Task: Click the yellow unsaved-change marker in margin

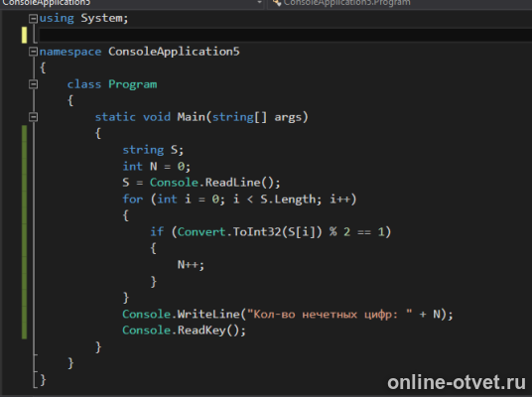Action: 24,35
